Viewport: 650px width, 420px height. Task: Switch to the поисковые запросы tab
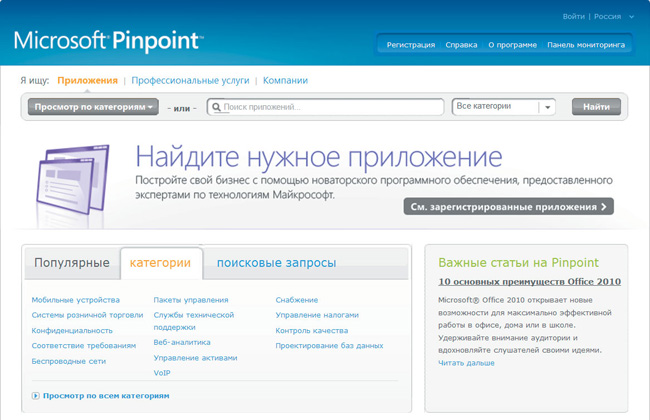276,263
